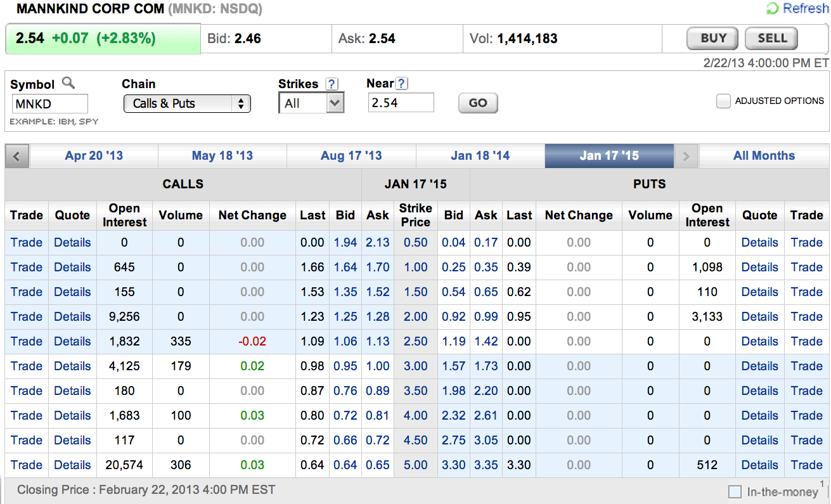Click the GO button
The height and width of the screenshot is (504, 831).
pos(478,103)
